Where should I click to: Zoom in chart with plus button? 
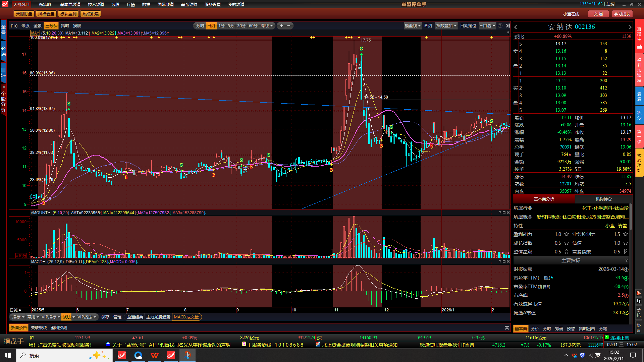coord(281,25)
